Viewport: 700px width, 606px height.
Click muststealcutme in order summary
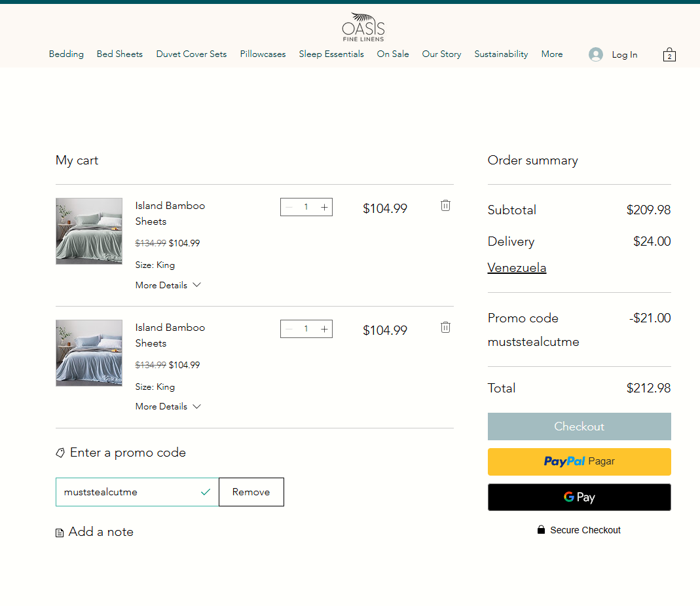534,342
